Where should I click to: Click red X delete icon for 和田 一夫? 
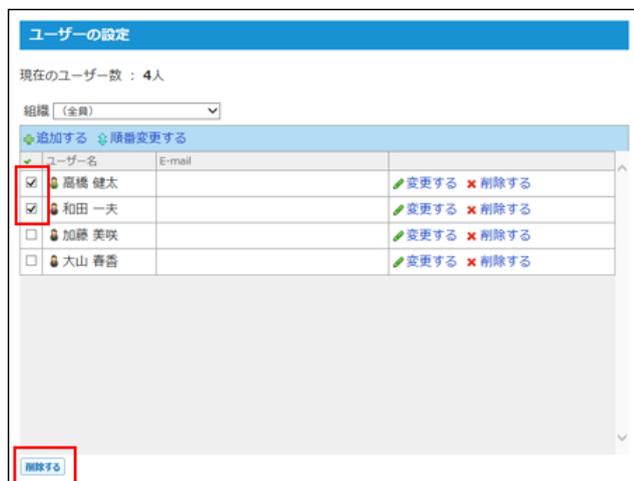[x=471, y=210]
